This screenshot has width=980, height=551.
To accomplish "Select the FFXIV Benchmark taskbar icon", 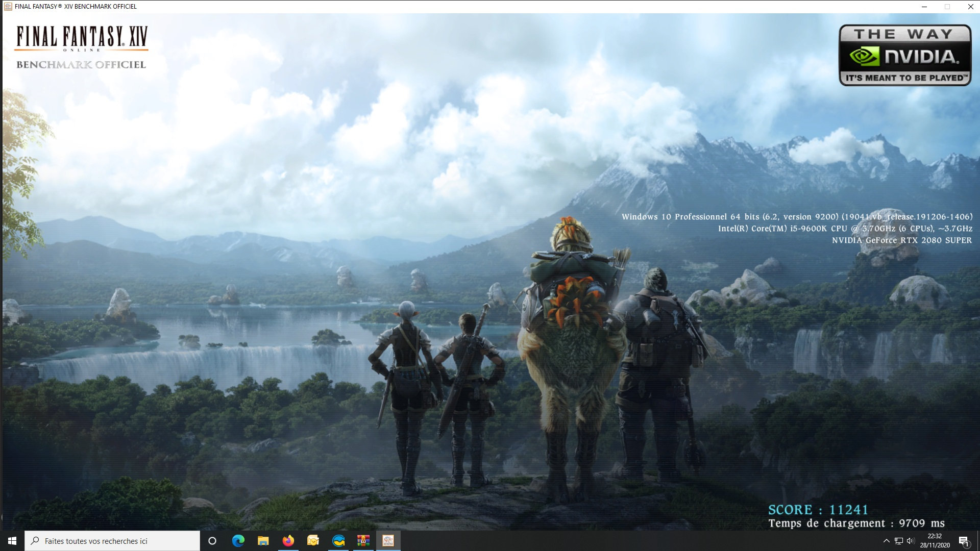I will tap(388, 541).
